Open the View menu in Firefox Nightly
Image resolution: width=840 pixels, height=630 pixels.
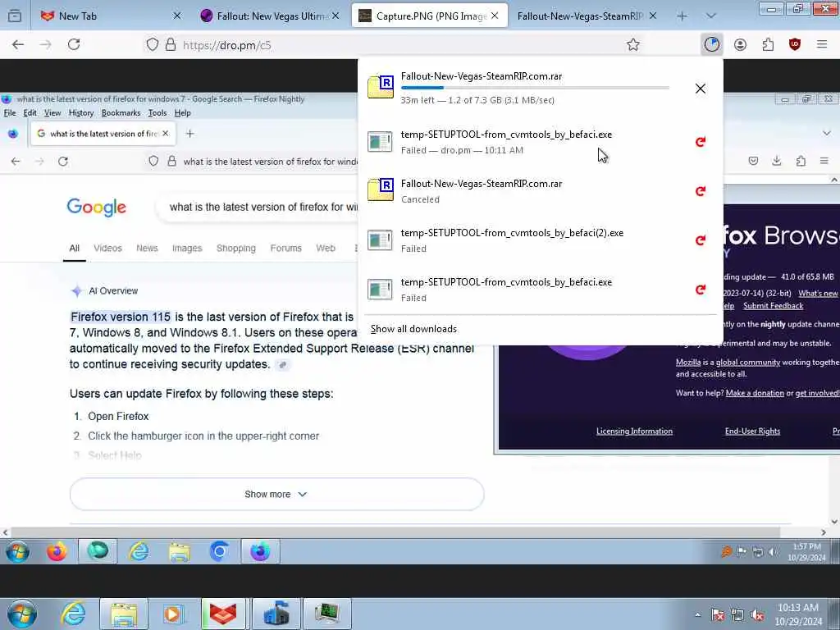click(x=52, y=113)
